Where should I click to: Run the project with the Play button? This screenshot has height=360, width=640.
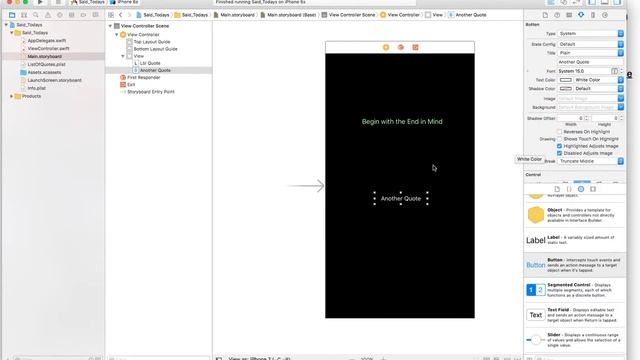coord(40,2)
